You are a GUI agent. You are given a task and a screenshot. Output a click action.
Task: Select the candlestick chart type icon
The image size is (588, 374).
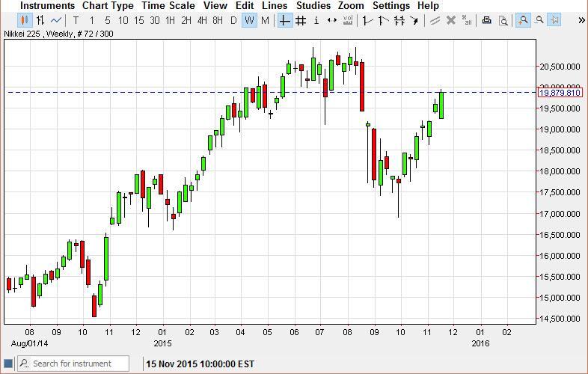tap(24, 20)
